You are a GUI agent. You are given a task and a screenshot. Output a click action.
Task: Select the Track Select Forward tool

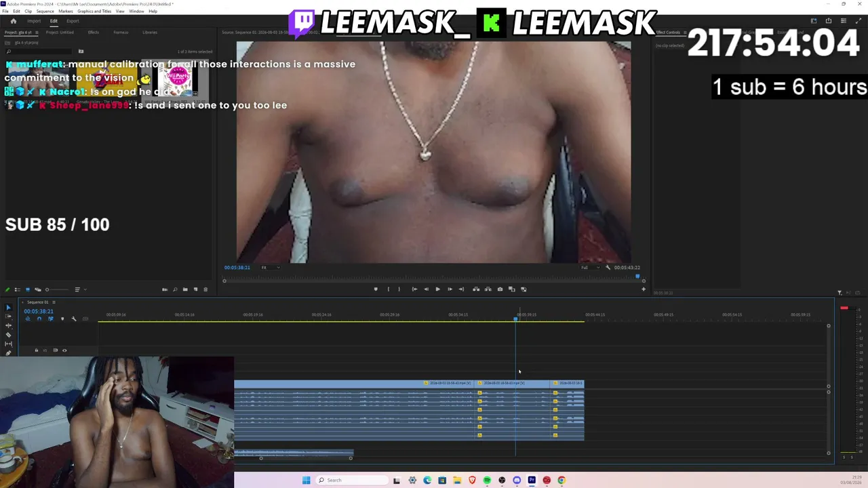point(8,317)
